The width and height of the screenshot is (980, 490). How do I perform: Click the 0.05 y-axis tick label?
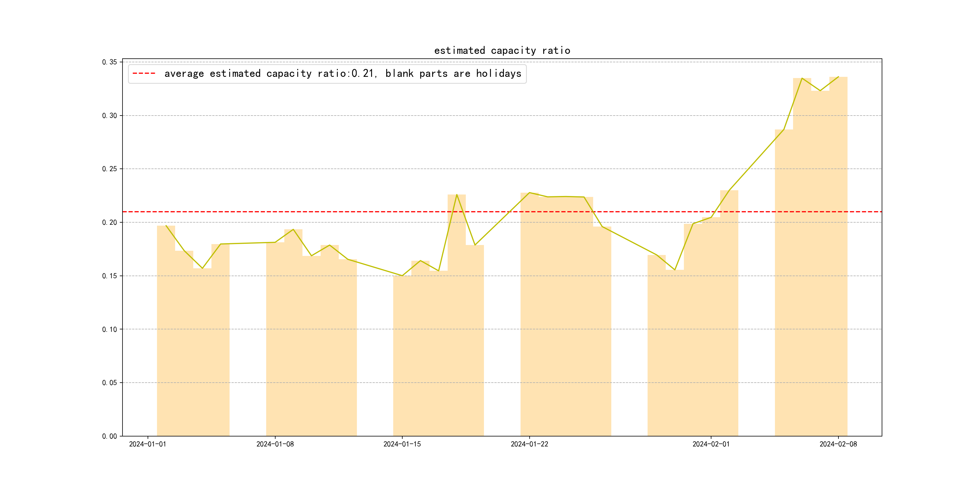(109, 383)
